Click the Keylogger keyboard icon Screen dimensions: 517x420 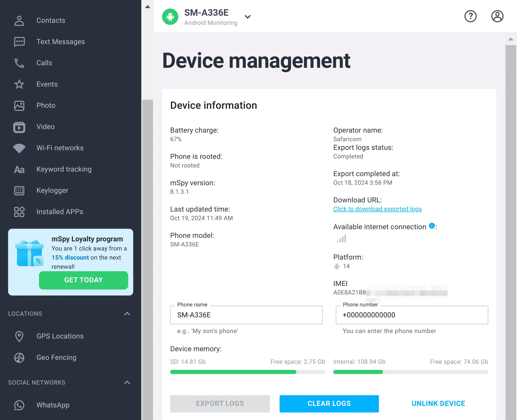tap(19, 191)
